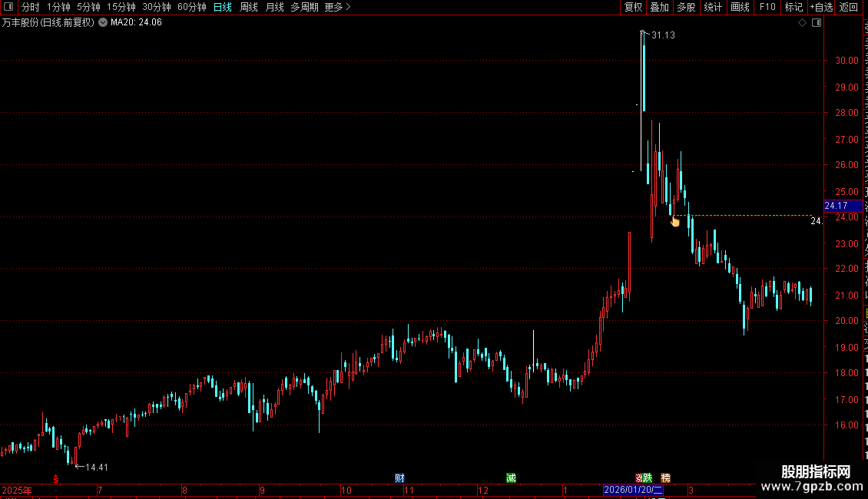Image resolution: width=868 pixels, height=499 pixels.
Task: Switch to 30分钟 chart period
Action: [157, 7]
